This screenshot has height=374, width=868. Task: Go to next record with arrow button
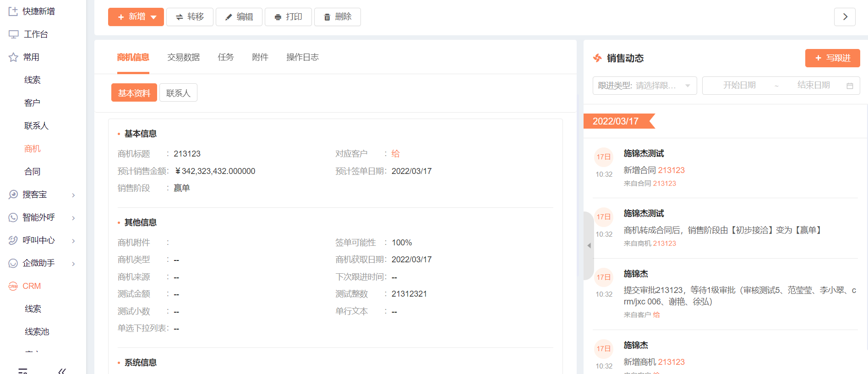point(845,17)
